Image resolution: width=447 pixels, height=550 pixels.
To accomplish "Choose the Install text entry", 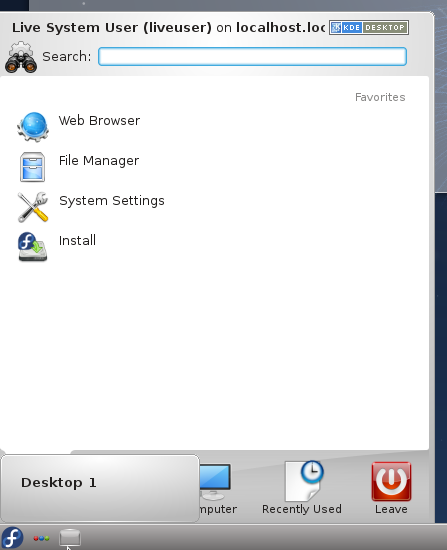I will pyautogui.click(x=77, y=241).
